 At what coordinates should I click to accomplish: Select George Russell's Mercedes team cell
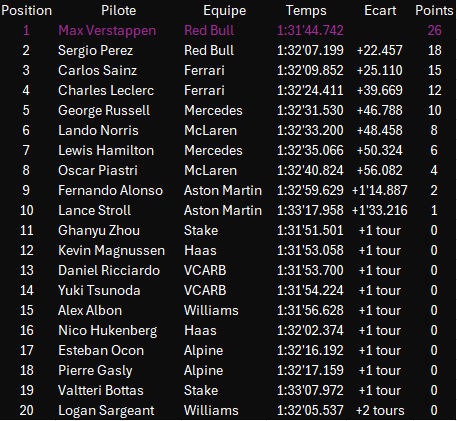[213, 111]
